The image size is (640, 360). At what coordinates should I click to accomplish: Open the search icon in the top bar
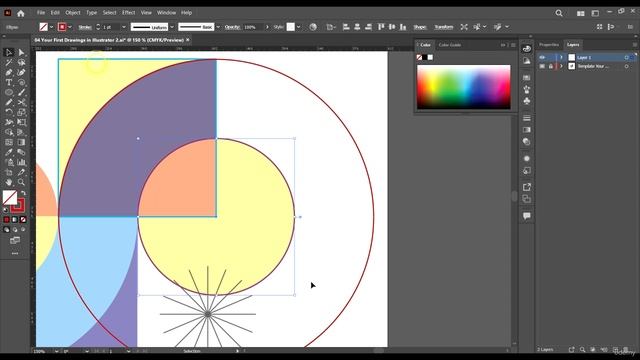pos(559,13)
